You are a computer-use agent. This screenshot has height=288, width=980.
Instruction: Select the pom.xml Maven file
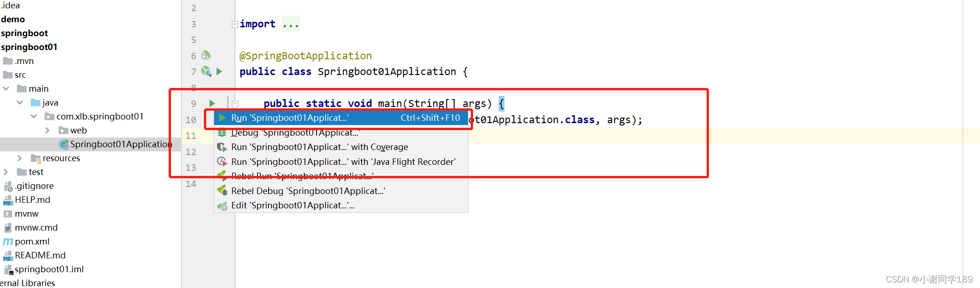[x=32, y=241]
